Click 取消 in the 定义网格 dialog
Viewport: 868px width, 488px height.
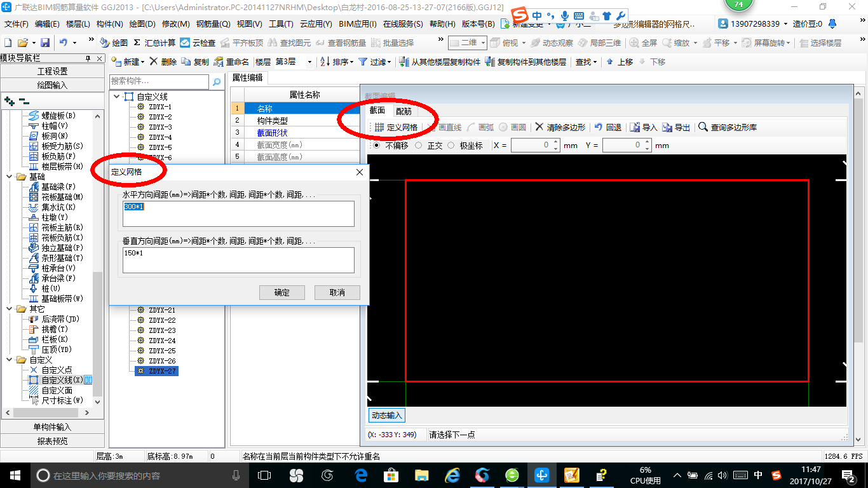[337, 292]
